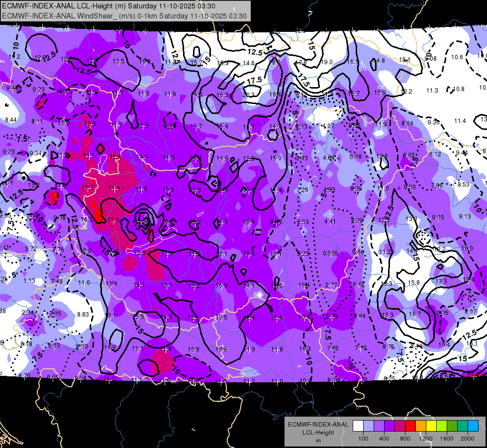Click the legend tick label 100

[363, 439]
